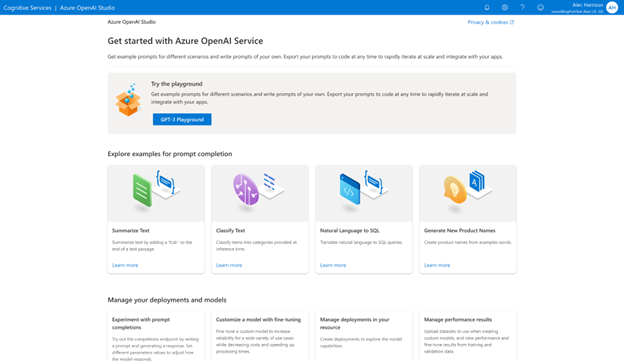The image size is (624, 361).
Task: Launch the GPT-3 Playground button
Action: click(x=182, y=119)
